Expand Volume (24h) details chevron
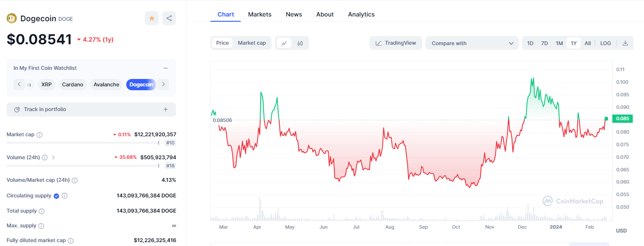 coord(53,157)
